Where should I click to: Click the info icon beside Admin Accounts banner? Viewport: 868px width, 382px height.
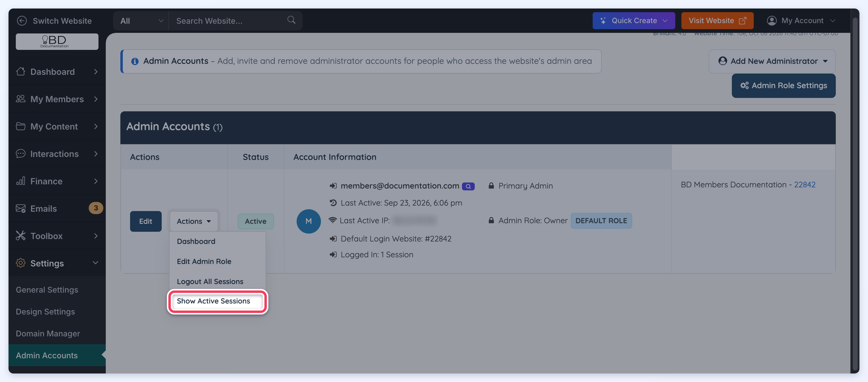click(x=135, y=61)
